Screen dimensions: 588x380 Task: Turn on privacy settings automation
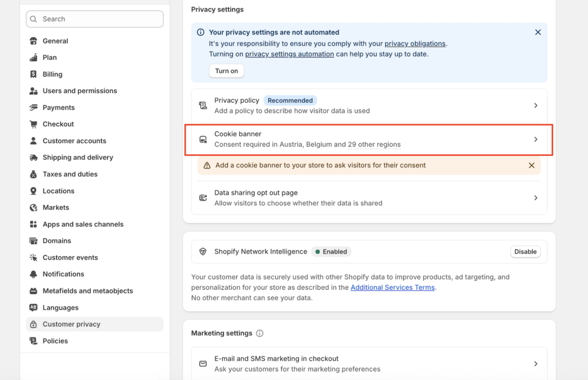tap(226, 71)
